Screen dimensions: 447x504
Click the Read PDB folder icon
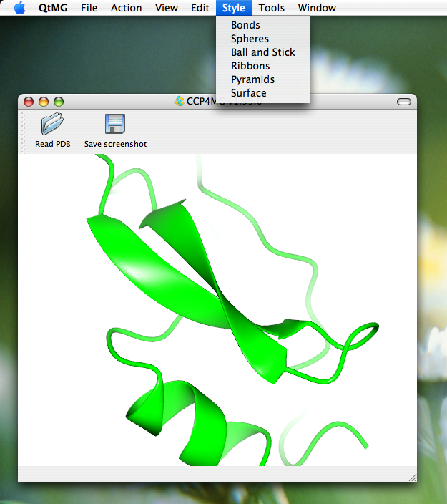point(52,124)
